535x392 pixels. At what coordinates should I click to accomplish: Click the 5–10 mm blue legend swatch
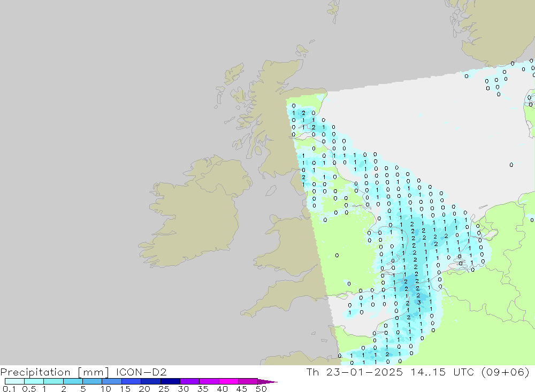tap(93, 381)
